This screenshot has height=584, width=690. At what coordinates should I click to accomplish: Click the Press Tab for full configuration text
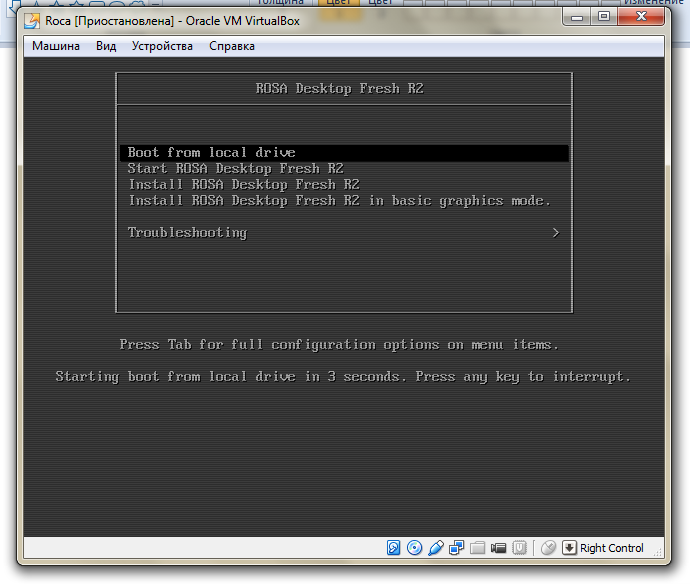(x=339, y=345)
